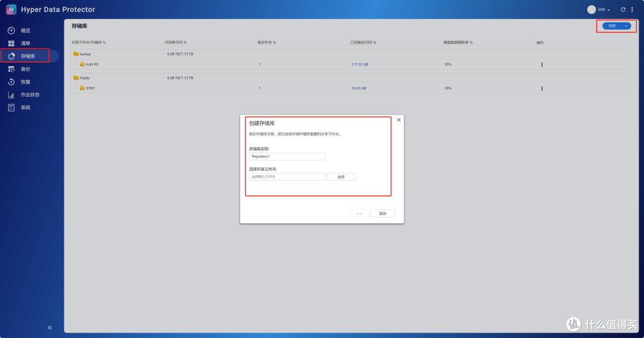The width and height of the screenshot is (644, 338).
Task: Sort by the 重复数据删除率 column
Action: coord(458,42)
